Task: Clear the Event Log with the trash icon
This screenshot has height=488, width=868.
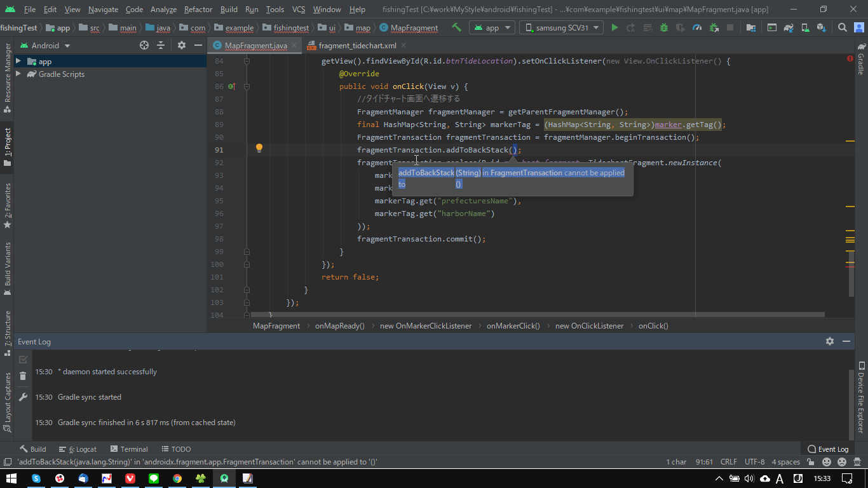Action: 23,376
